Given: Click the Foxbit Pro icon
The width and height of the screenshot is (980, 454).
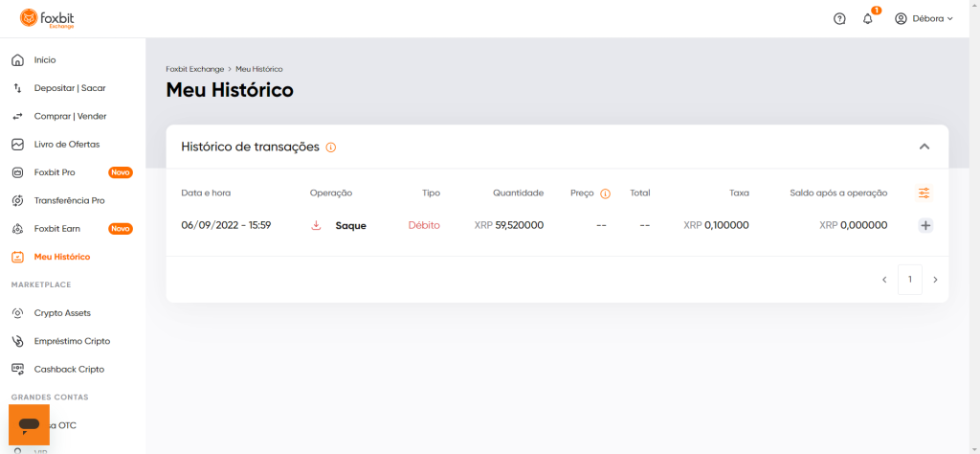Looking at the screenshot, I should click(x=17, y=172).
